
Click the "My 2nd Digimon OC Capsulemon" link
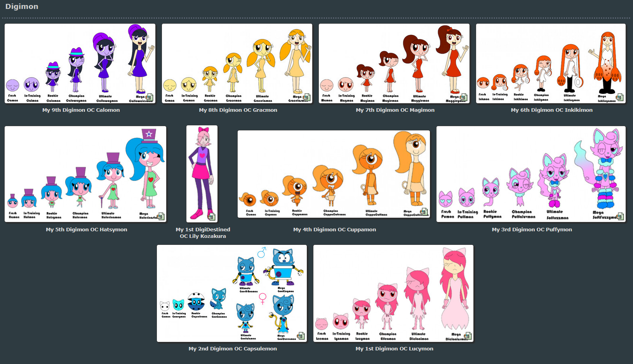pos(233,349)
